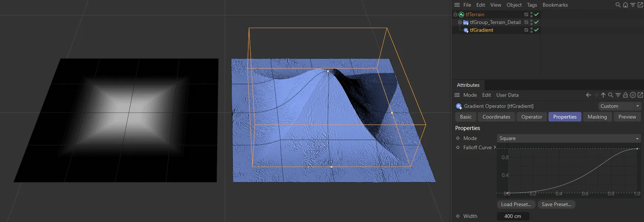
Task: Click the layer tag icon for tfGradient
Action: [x=526, y=30]
